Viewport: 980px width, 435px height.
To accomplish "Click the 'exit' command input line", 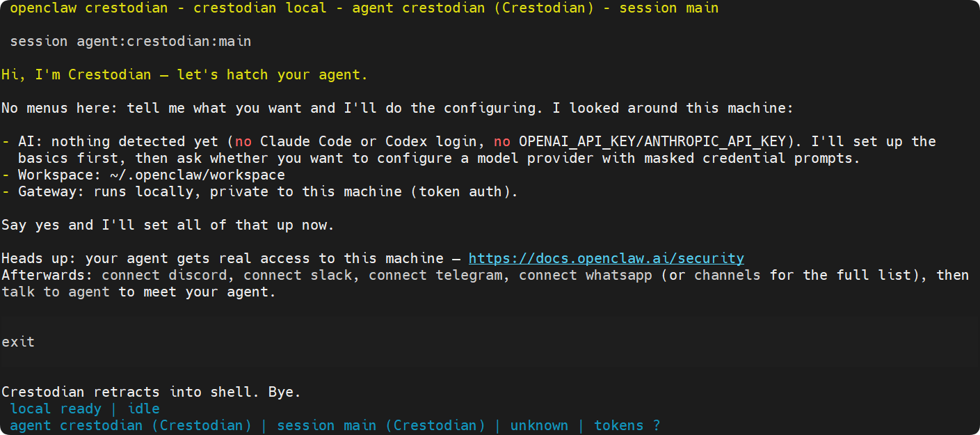I will 490,342.
